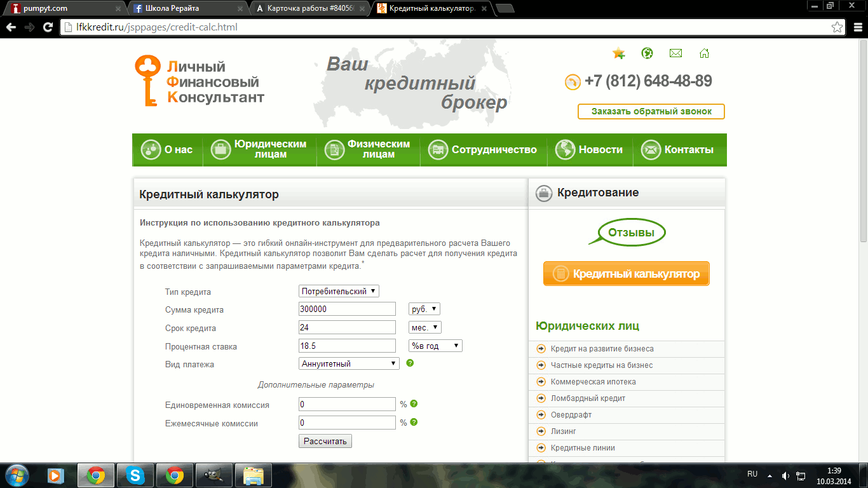The height and width of the screenshot is (488, 868).
Task: Open the Юридическим лицам menu item
Action: pyautogui.click(x=259, y=149)
